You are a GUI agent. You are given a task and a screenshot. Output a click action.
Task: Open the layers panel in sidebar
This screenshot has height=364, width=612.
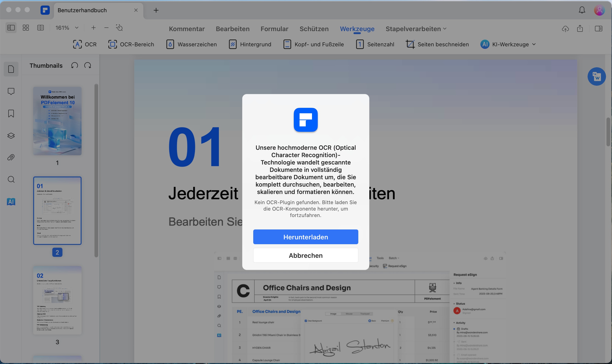[11, 136]
